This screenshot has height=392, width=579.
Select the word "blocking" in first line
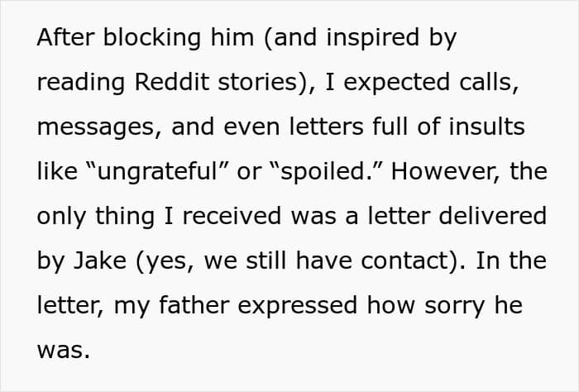[x=152, y=38]
